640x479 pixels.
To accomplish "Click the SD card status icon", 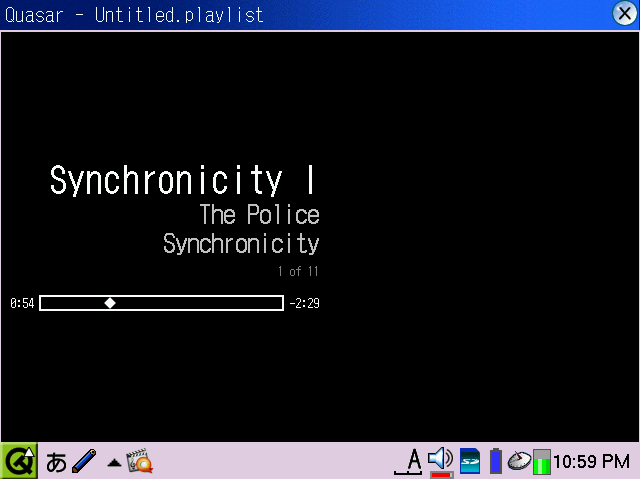I will coord(470,461).
